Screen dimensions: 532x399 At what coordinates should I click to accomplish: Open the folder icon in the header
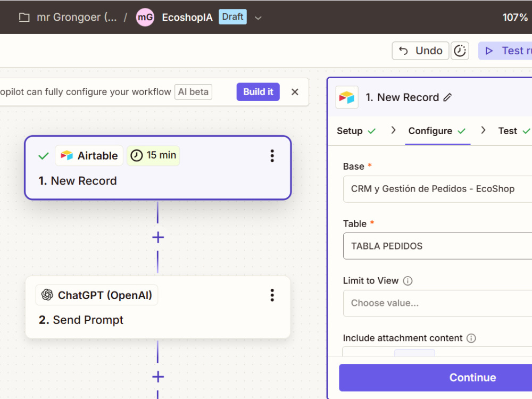click(x=24, y=17)
